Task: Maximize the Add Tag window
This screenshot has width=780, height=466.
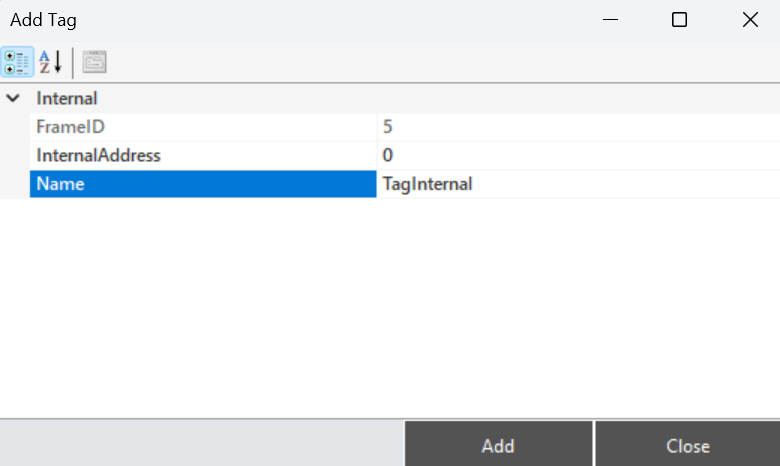Action: 680,20
